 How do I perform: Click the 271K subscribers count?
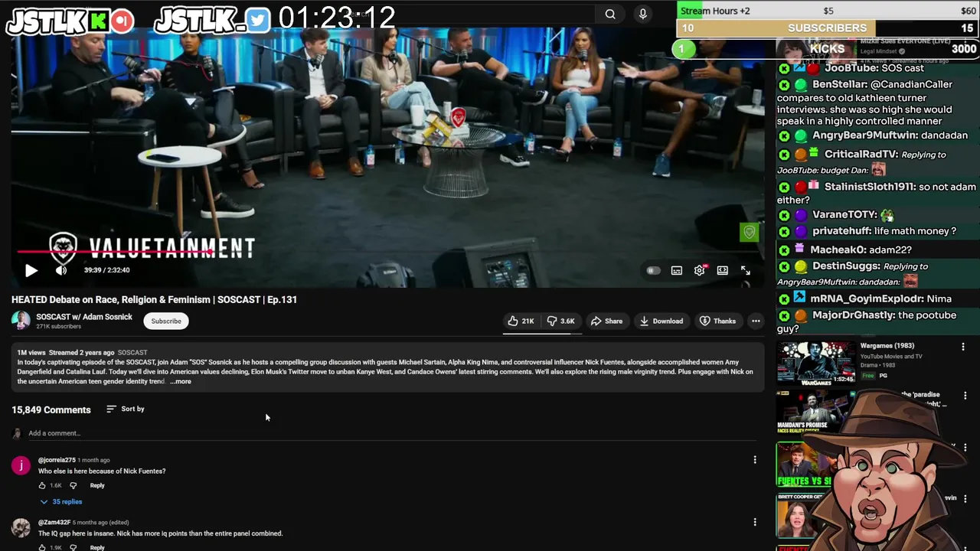(x=58, y=327)
